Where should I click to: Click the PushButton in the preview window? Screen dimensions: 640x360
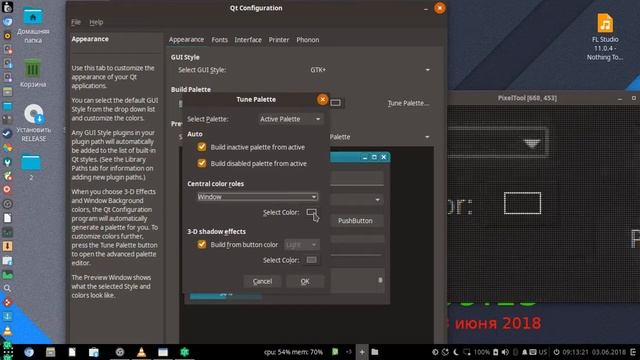click(x=355, y=221)
